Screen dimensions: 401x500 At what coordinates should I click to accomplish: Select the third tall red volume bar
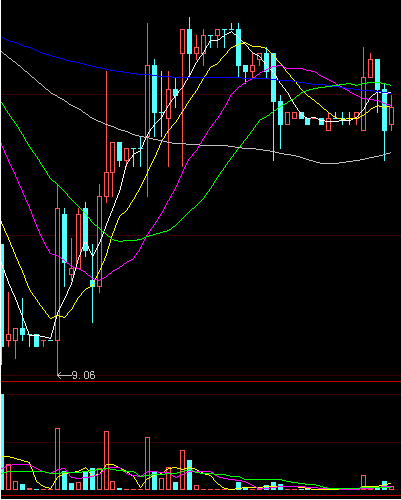click(147, 463)
